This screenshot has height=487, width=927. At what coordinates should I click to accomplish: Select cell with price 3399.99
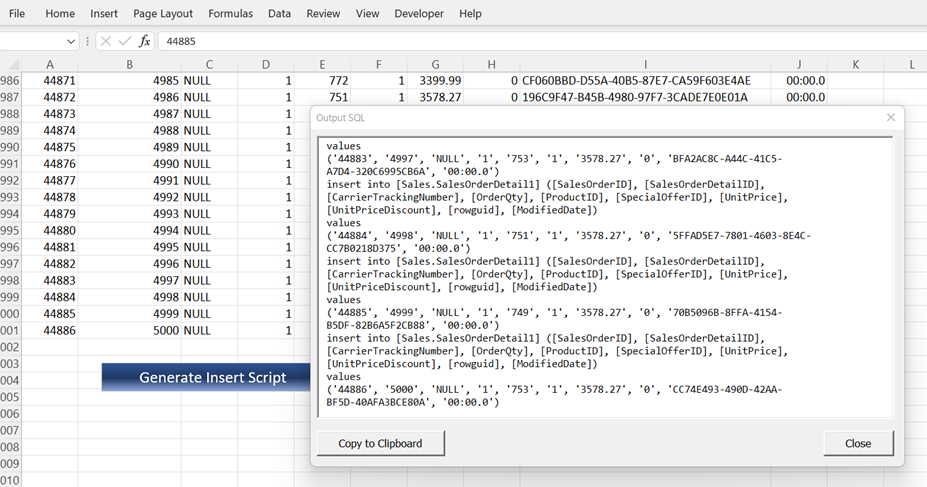pos(435,80)
